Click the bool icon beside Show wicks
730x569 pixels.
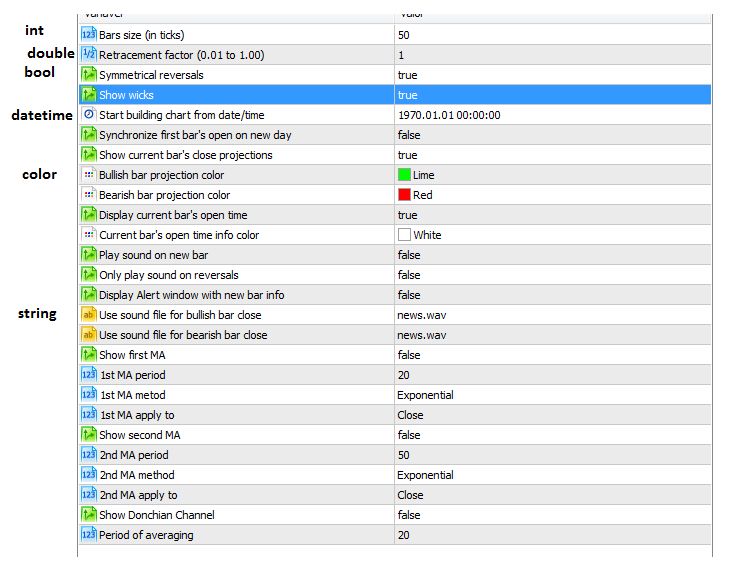point(88,95)
